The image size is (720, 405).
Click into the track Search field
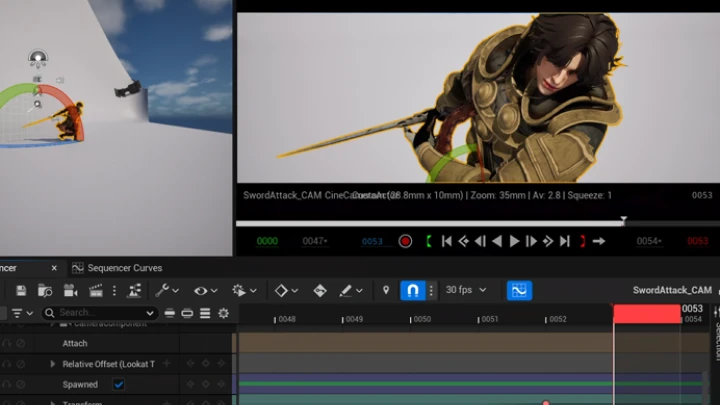pos(100,313)
